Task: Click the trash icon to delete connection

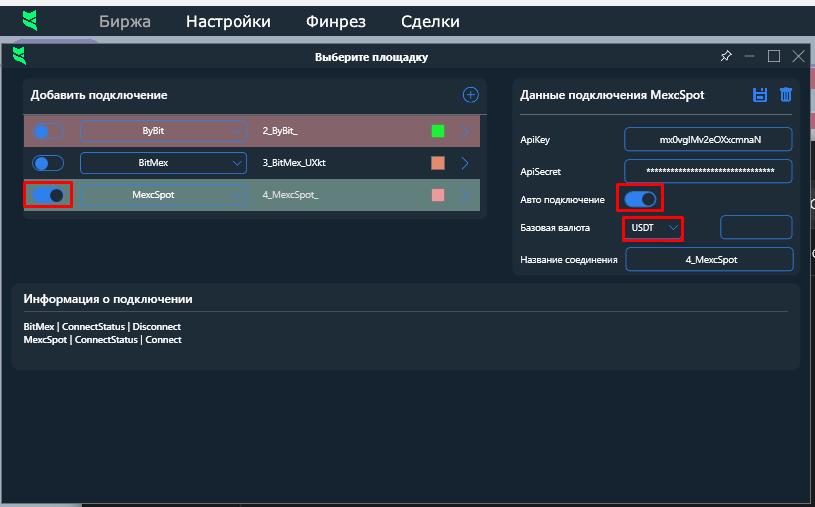Action: 786,95
